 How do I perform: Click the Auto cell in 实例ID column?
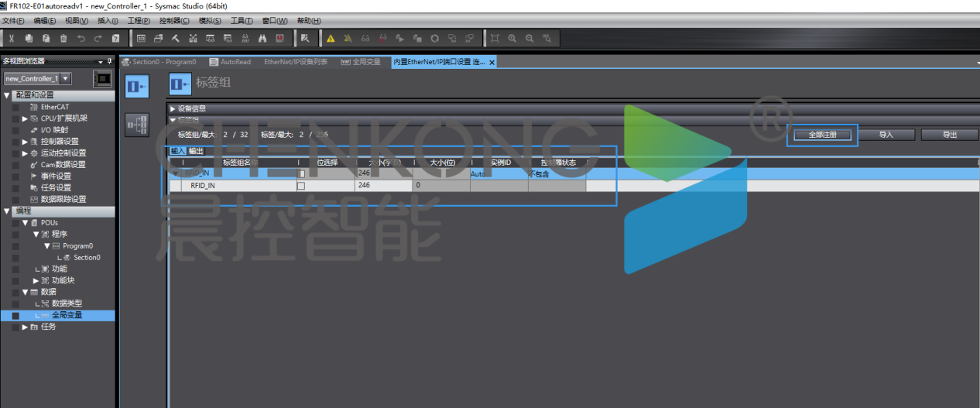pyautogui.click(x=499, y=174)
